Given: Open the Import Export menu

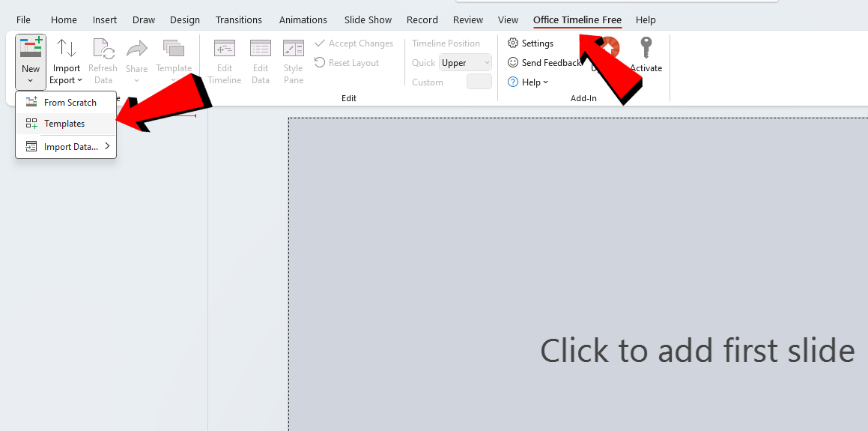Looking at the screenshot, I should pyautogui.click(x=66, y=61).
